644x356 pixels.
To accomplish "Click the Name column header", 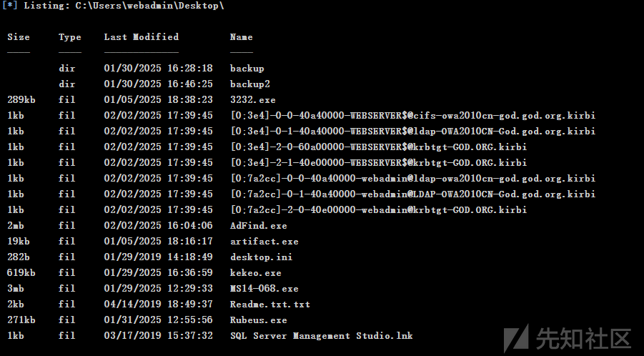I will point(241,37).
